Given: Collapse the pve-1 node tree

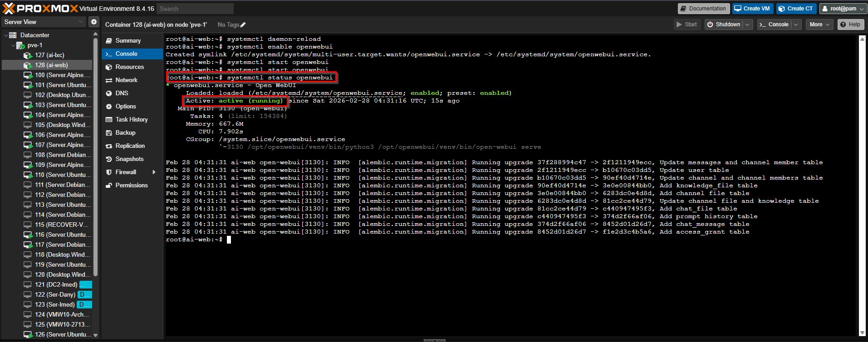Looking at the screenshot, I should (13, 45).
